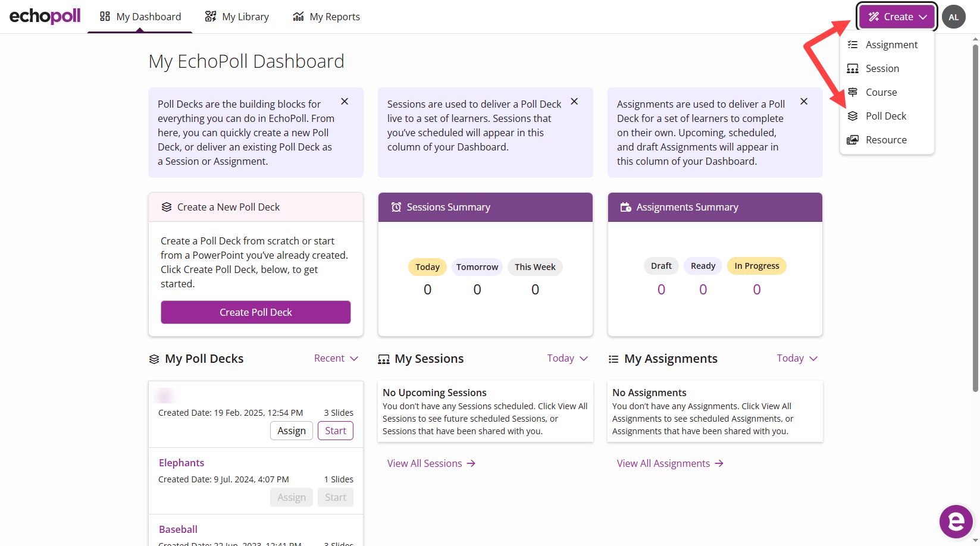Click the Today sessions pill

click(427, 267)
